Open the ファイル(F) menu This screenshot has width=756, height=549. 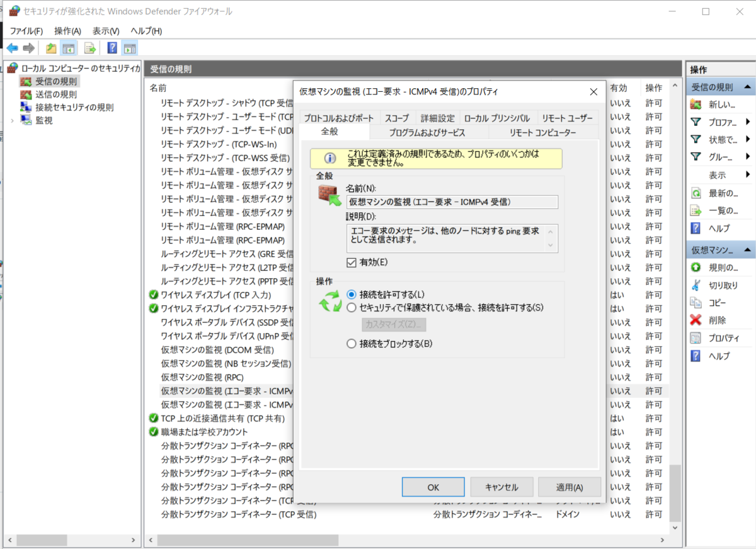click(26, 31)
